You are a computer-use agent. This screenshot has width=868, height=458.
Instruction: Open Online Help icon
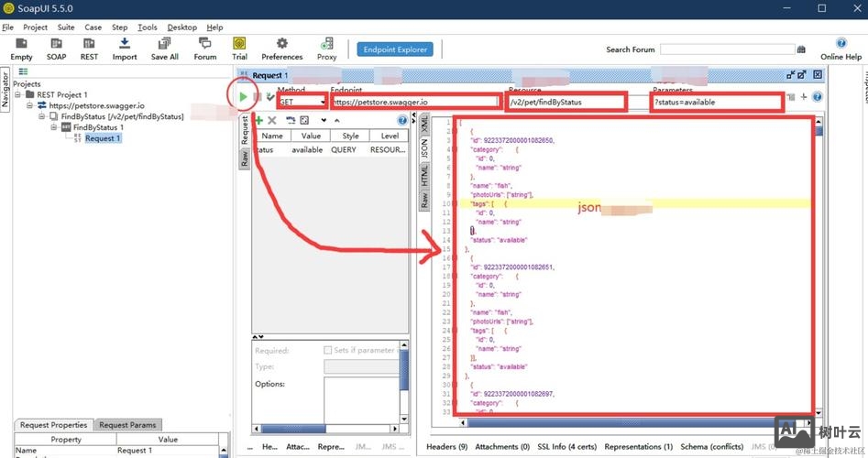pyautogui.click(x=841, y=49)
